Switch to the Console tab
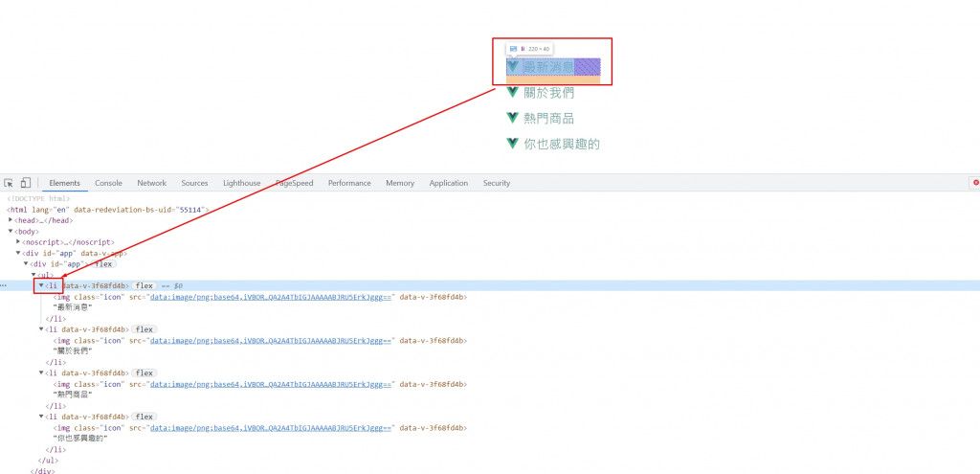The height and width of the screenshot is (474, 980). click(x=109, y=183)
